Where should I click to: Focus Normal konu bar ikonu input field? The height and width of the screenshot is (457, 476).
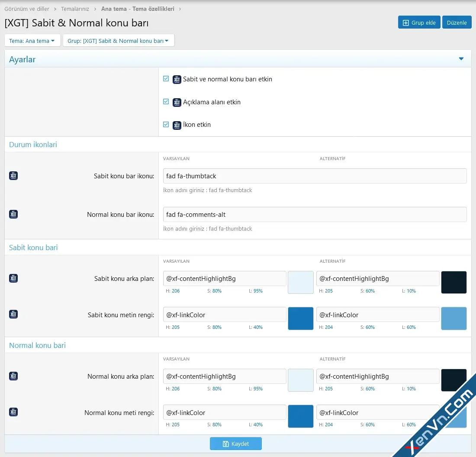315,214
